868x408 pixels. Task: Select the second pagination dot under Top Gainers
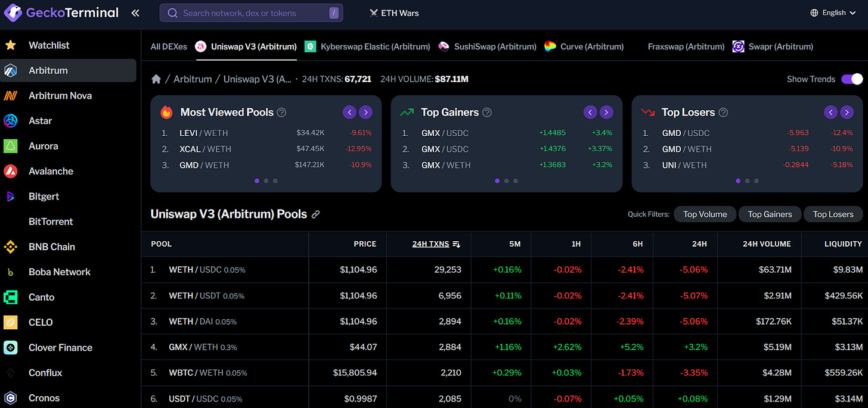pos(506,180)
